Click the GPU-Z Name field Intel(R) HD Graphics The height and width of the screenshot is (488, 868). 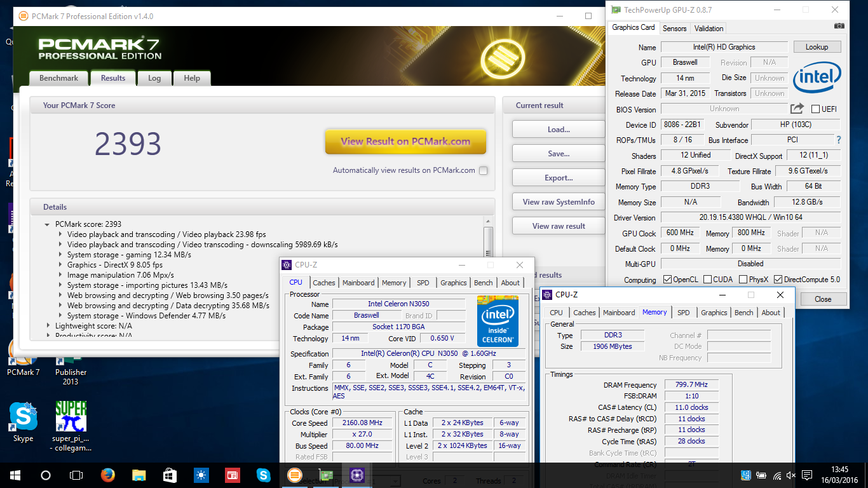tap(724, 47)
